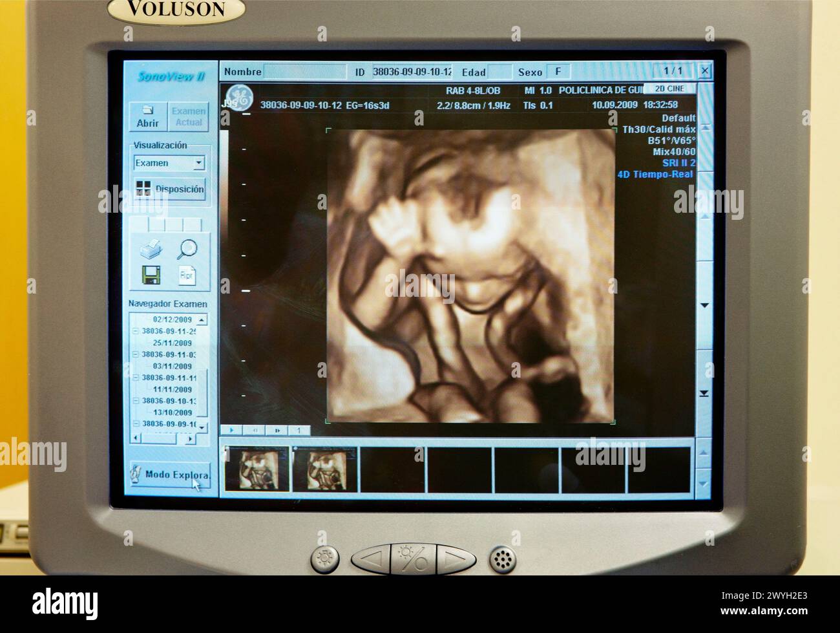
Task: Collapse the 38036-09-10-13 exam node
Action: pos(136,401)
